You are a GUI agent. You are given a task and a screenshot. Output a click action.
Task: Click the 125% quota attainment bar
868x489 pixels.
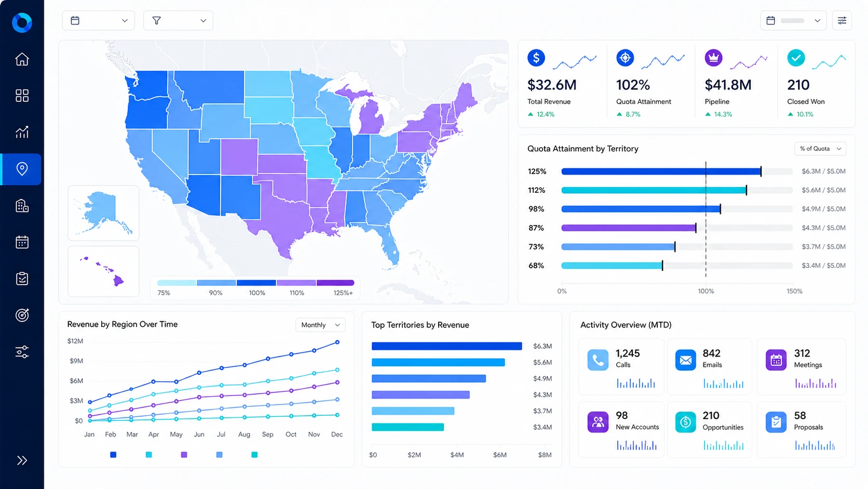point(661,171)
